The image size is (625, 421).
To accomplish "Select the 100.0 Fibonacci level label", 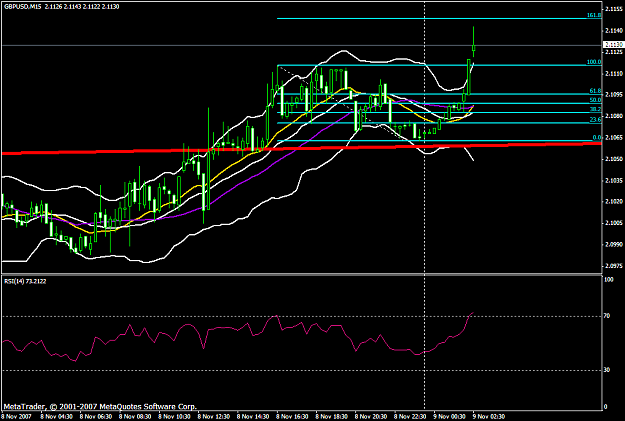I will [x=594, y=62].
